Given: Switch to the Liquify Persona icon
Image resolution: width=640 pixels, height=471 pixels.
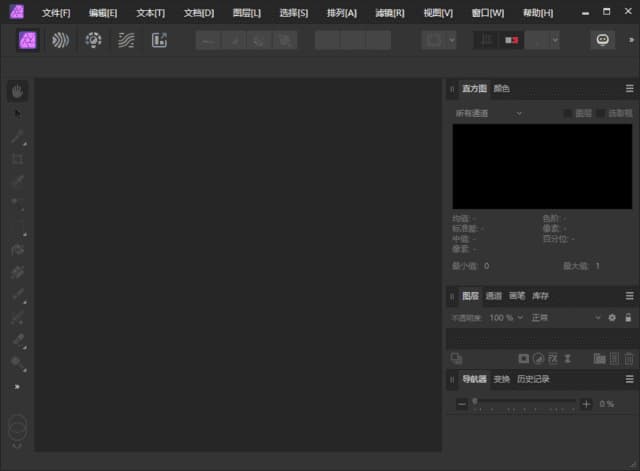Looking at the screenshot, I should (x=61, y=40).
